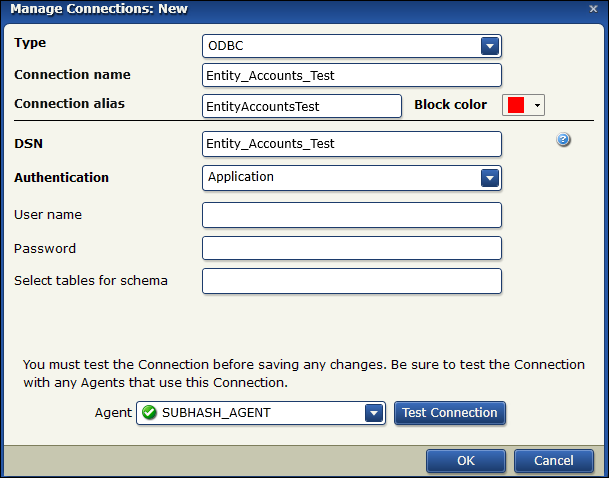Click the Application value in Authentication box
This screenshot has height=478, width=609.
(x=241, y=178)
